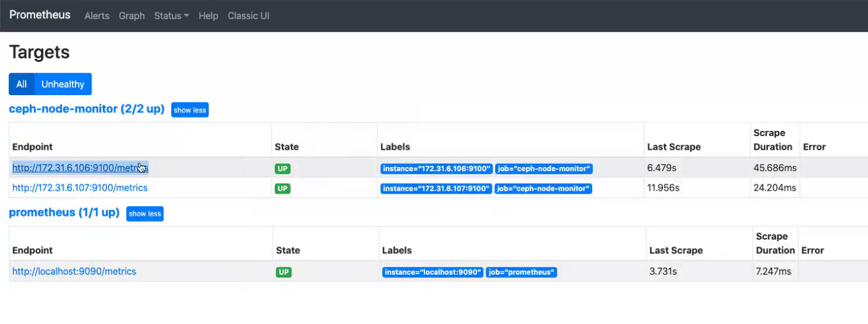This screenshot has width=868, height=324.
Task: Collapse ceph-node-monitor with show less
Action: coord(190,110)
